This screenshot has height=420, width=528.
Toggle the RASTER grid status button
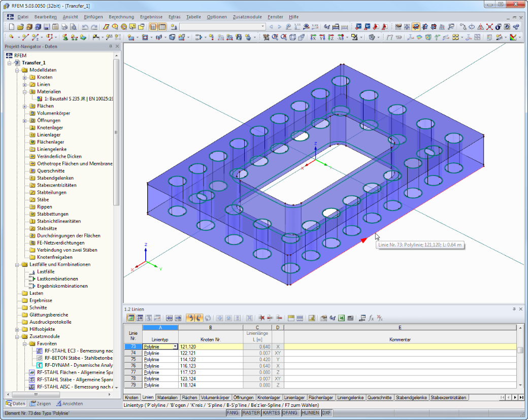tap(251, 412)
